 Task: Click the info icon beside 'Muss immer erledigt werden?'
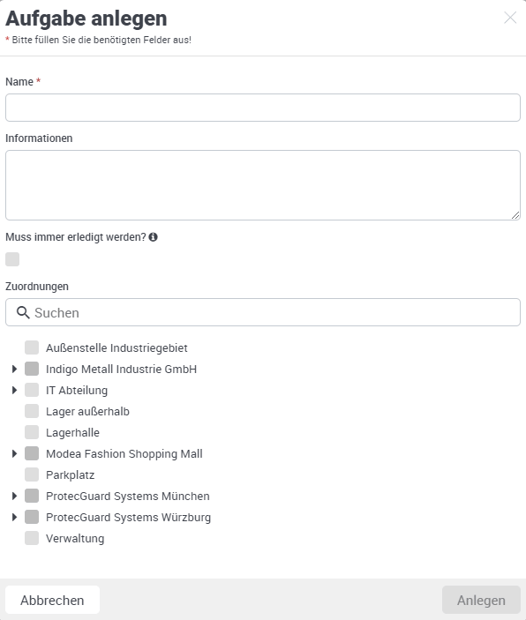click(x=153, y=237)
